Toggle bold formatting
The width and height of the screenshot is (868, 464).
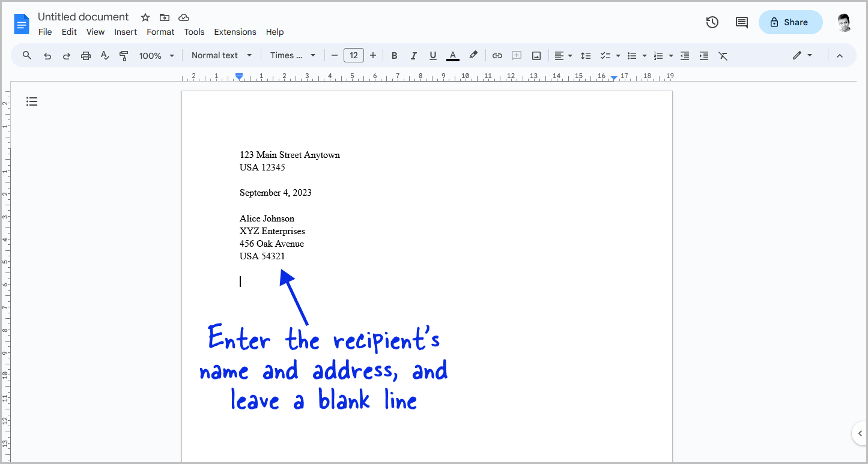coord(394,55)
